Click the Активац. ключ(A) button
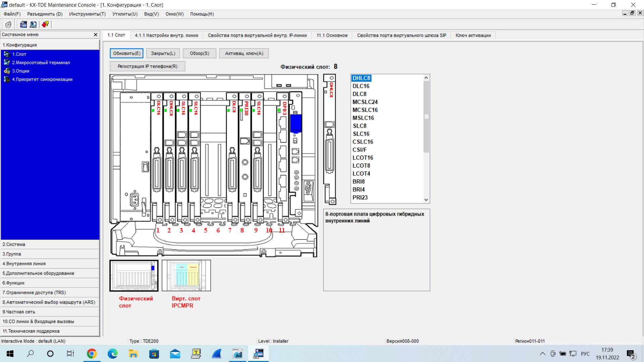The image size is (644, 362). [244, 53]
